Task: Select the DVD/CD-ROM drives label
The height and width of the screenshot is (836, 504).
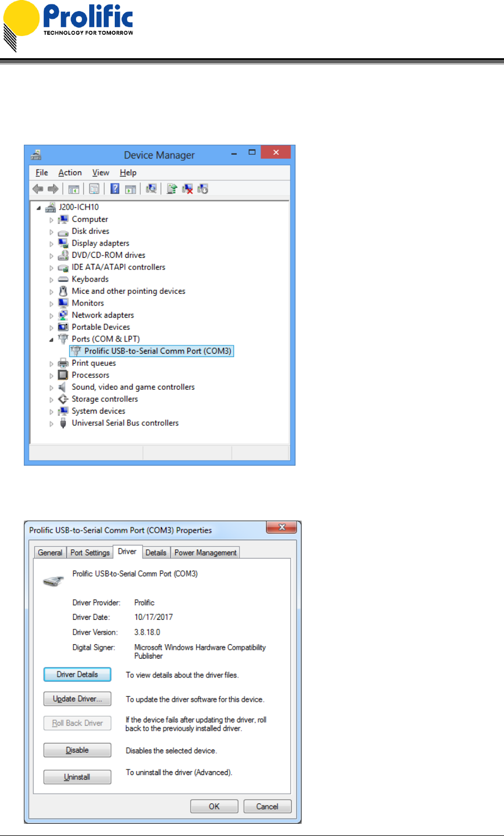Action: [108, 255]
